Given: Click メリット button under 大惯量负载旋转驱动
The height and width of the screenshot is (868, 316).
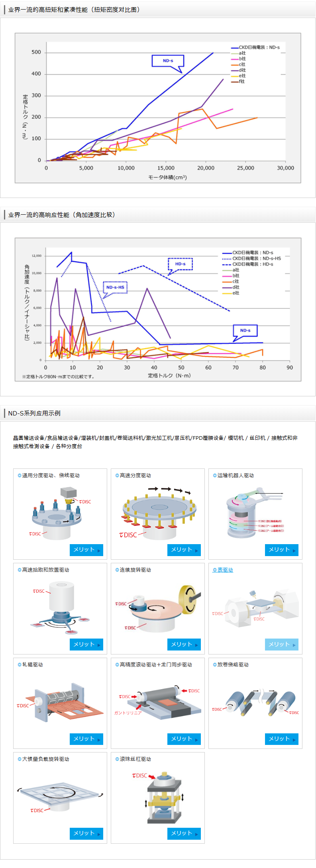Looking at the screenshot, I should (86, 833).
